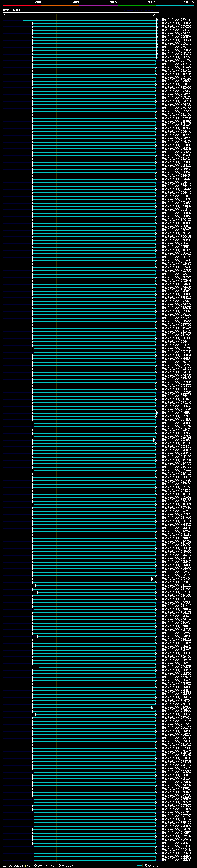This screenshot has height=868, width=197.
Task: Select hit label UniRef100_Q40185
Action: coord(176,74)
